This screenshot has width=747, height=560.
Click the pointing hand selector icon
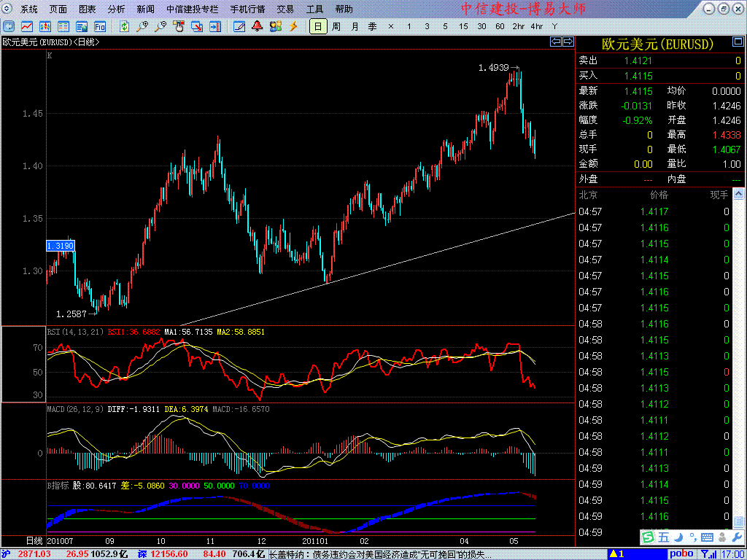pos(179,26)
